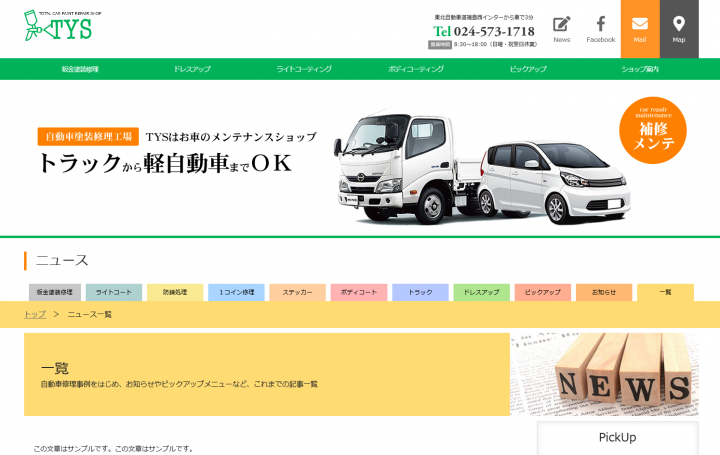Select the ステッカー news category tab
The height and width of the screenshot is (455, 720).
(298, 292)
